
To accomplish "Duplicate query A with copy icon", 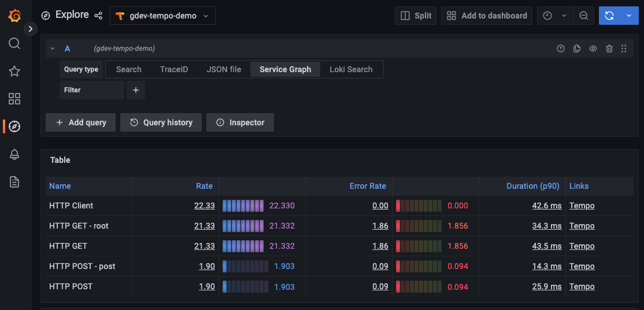I will pyautogui.click(x=576, y=49).
